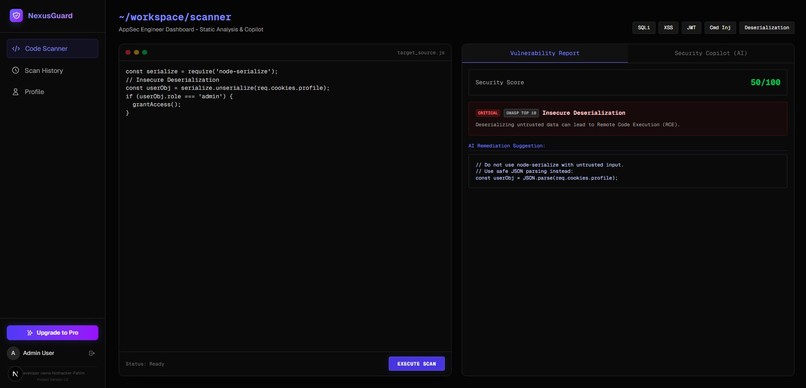Click the AppSec Engineer Dashboard subtitle
The width and height of the screenshot is (806, 388).
click(191, 30)
